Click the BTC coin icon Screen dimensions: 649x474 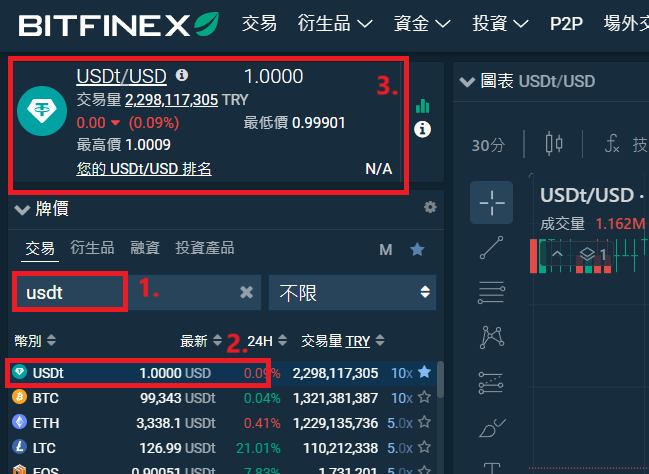[19, 397]
